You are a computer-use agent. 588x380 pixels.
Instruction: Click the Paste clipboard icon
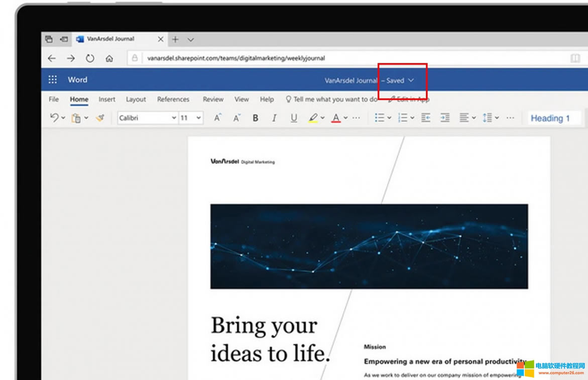coord(76,118)
